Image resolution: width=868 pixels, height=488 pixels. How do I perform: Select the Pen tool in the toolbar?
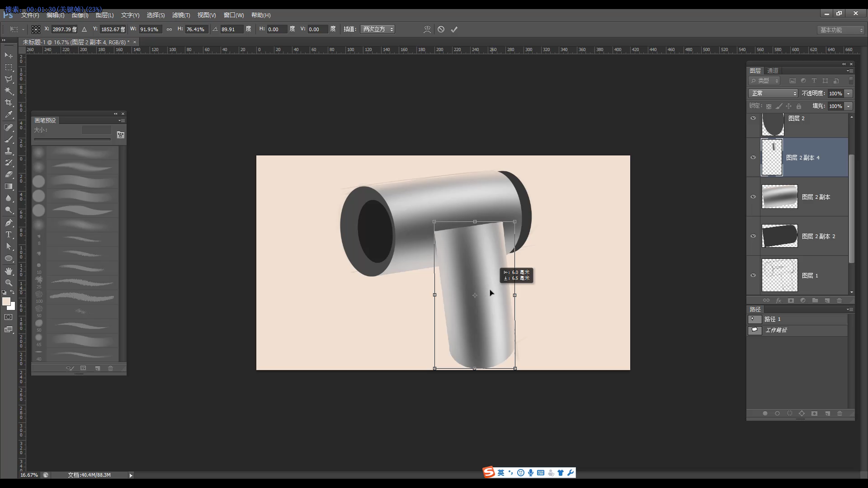[8, 222]
